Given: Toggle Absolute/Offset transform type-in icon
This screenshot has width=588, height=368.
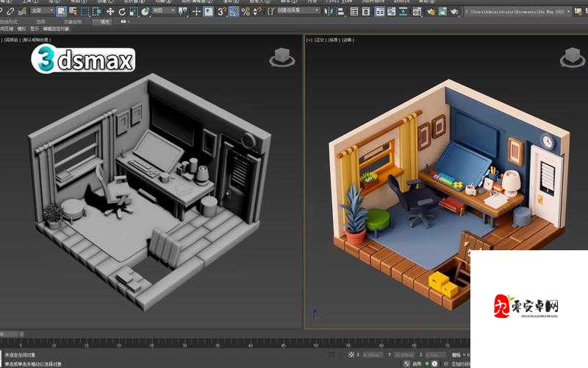Looking at the screenshot, I should (351, 355).
